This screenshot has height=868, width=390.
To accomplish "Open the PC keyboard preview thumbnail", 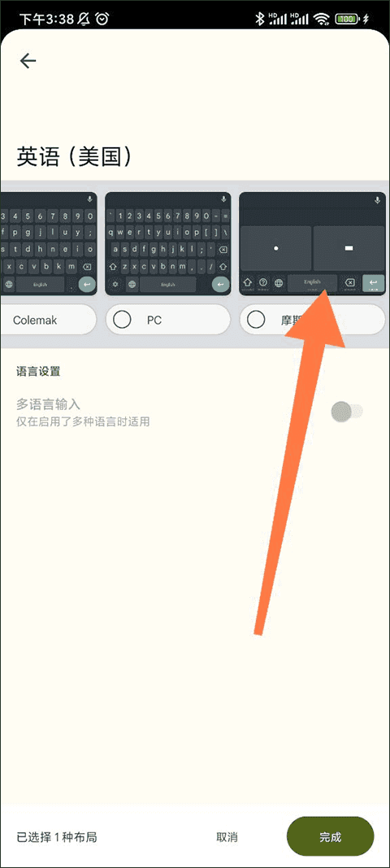I will pos(167,243).
